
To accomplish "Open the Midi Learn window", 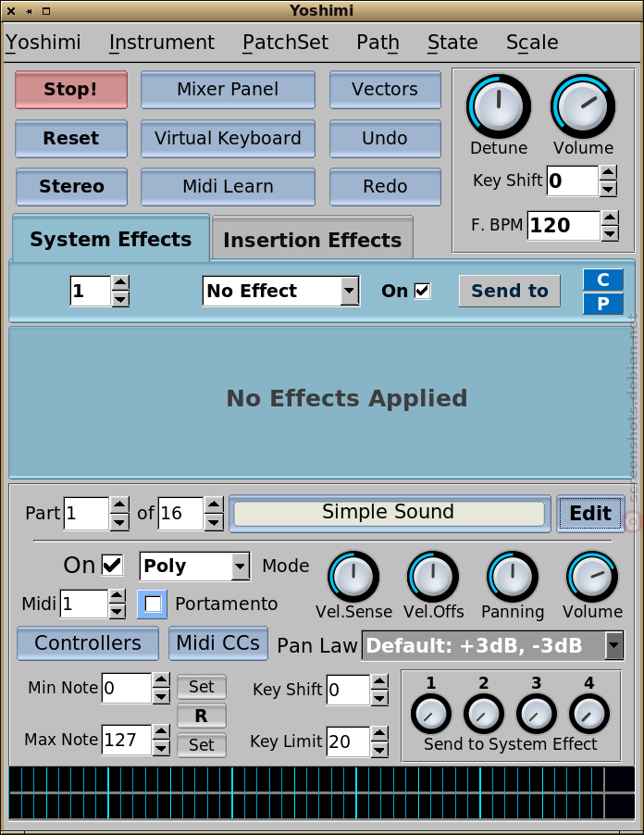I will point(228,187).
